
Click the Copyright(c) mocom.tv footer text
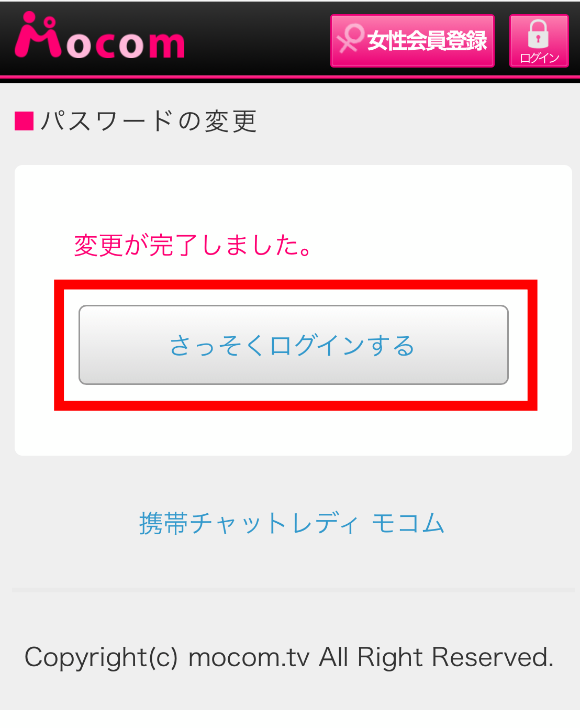[289, 657]
